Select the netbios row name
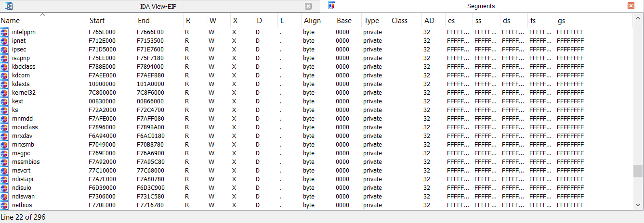Viewport: 644px width, 223px height. click(22, 205)
